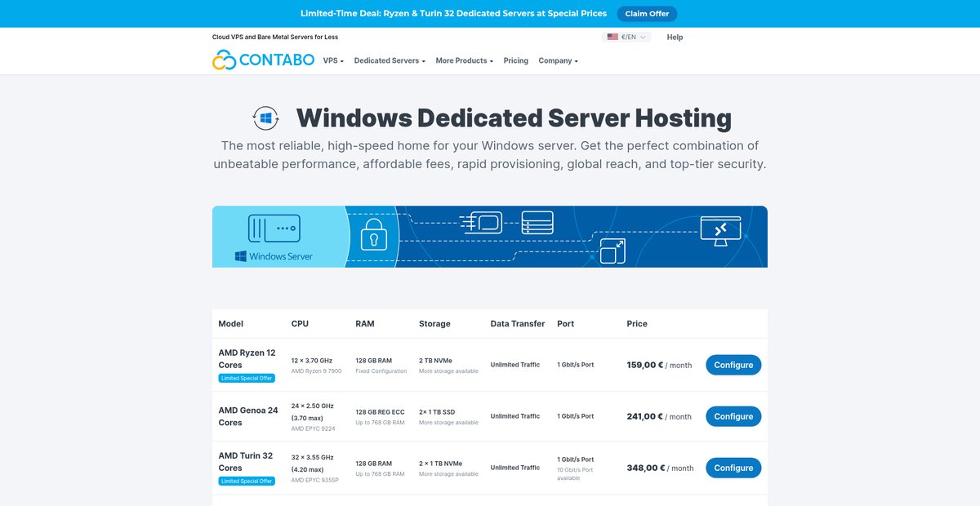This screenshot has height=506, width=980.
Task: Configure the AMD Genoa 24 Cores server
Action: point(733,416)
